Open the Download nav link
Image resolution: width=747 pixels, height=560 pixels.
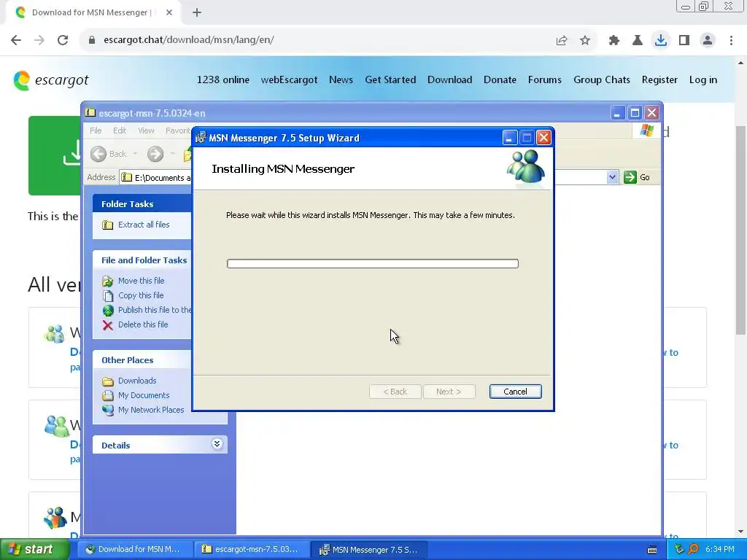tap(449, 80)
